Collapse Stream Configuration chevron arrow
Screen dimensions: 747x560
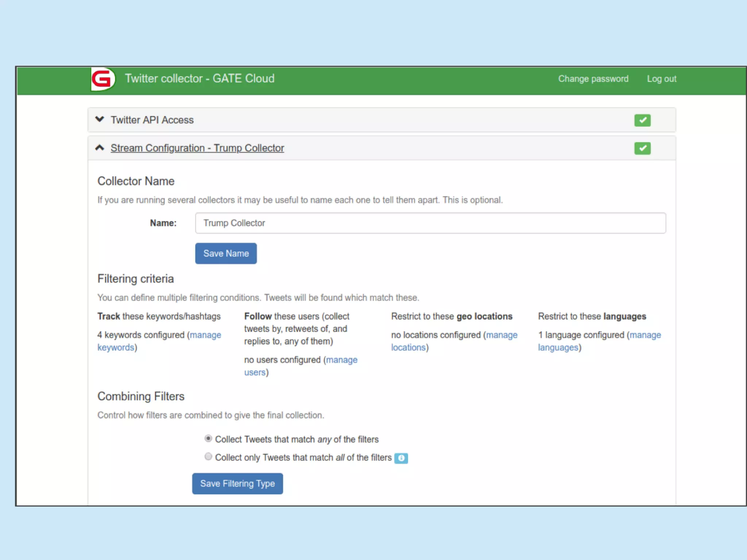pyautogui.click(x=100, y=148)
